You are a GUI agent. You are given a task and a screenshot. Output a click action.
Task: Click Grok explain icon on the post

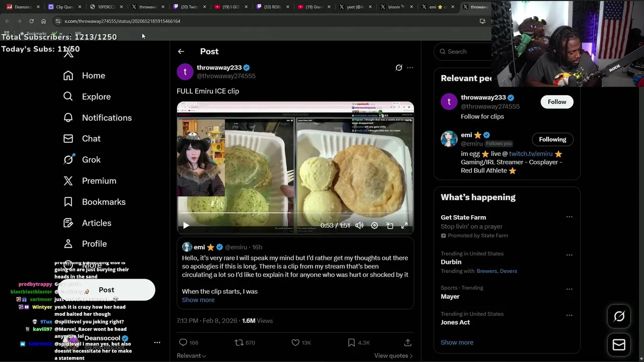tap(399, 67)
